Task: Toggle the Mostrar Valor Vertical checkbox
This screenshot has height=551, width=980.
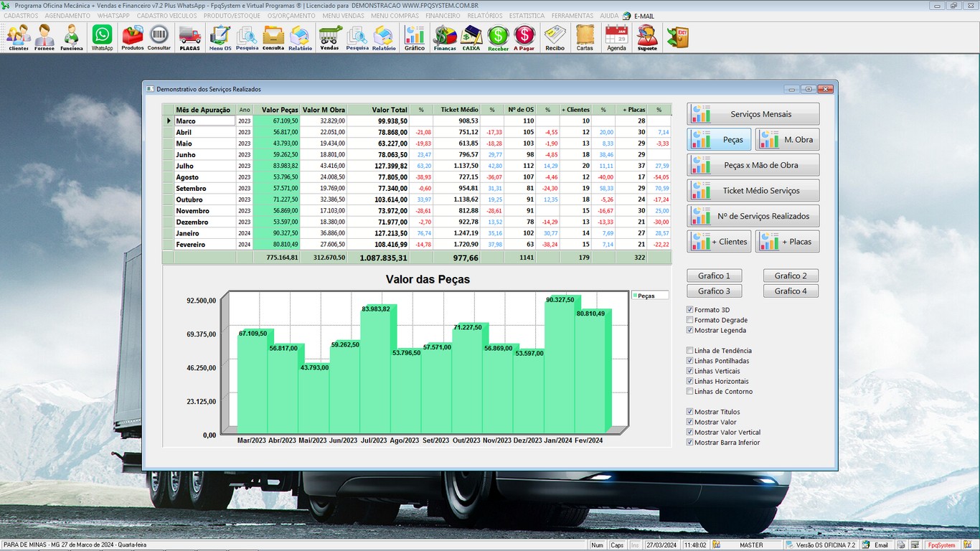Action: (x=690, y=432)
